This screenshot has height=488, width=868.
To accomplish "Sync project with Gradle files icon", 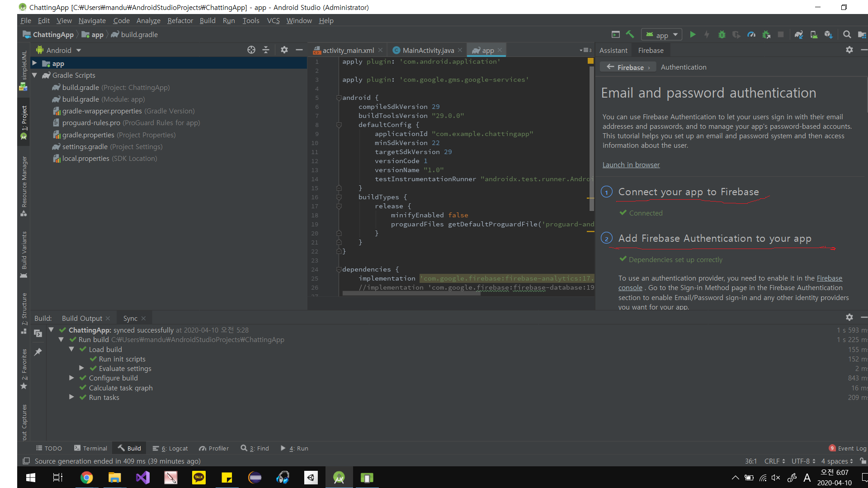I will [x=799, y=34].
